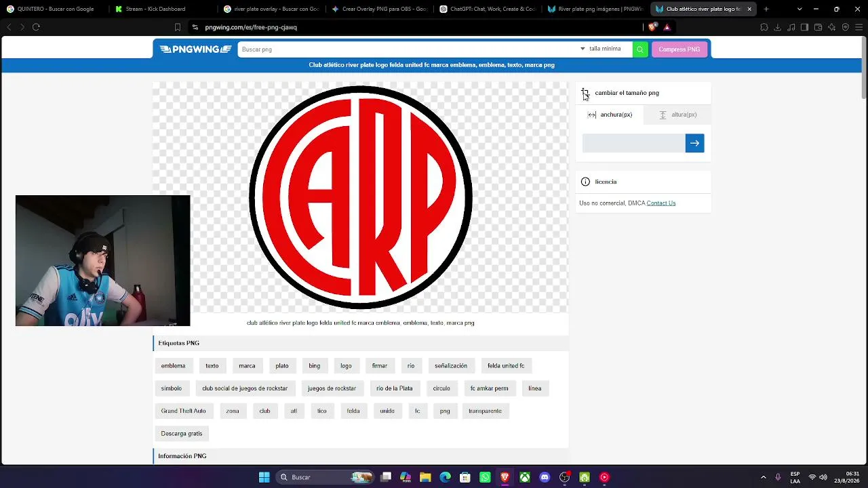Open the talla mínima size dropdown
The height and width of the screenshot is (488, 868).
pos(601,49)
